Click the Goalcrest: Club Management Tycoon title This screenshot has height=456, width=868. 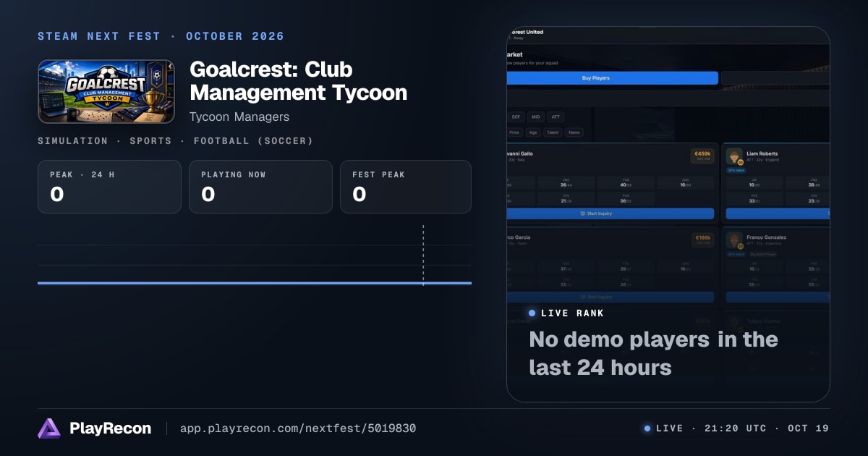pyautogui.click(x=298, y=81)
